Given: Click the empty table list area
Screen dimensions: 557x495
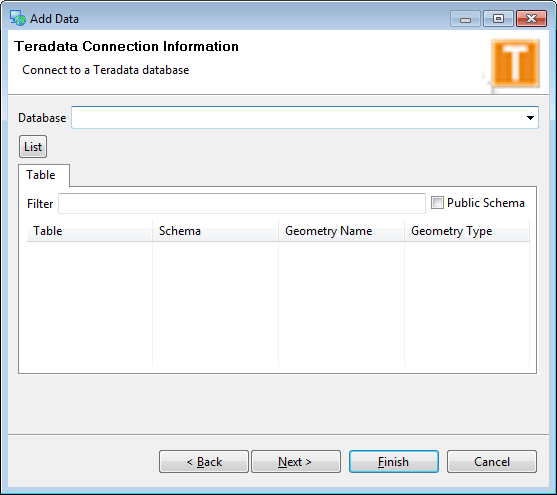Looking at the screenshot, I should pyautogui.click(x=278, y=304).
